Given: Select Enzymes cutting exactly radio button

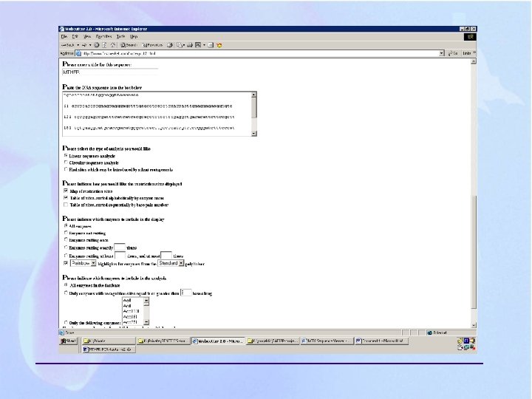Looking at the screenshot, I should pyautogui.click(x=66, y=248).
